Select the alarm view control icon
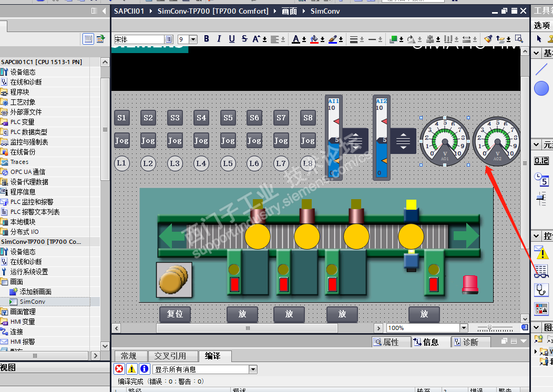This screenshot has width=553, height=392. pyautogui.click(x=541, y=252)
